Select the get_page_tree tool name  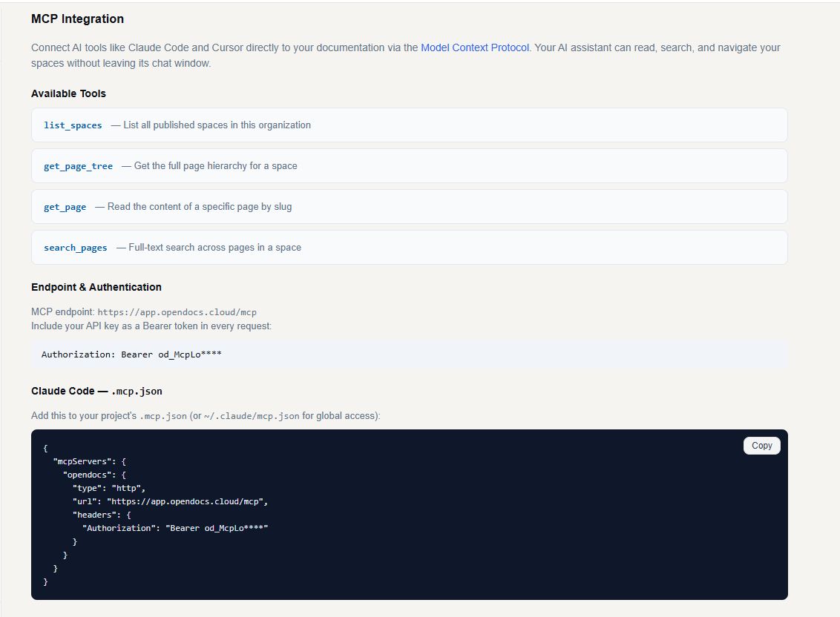pos(78,166)
